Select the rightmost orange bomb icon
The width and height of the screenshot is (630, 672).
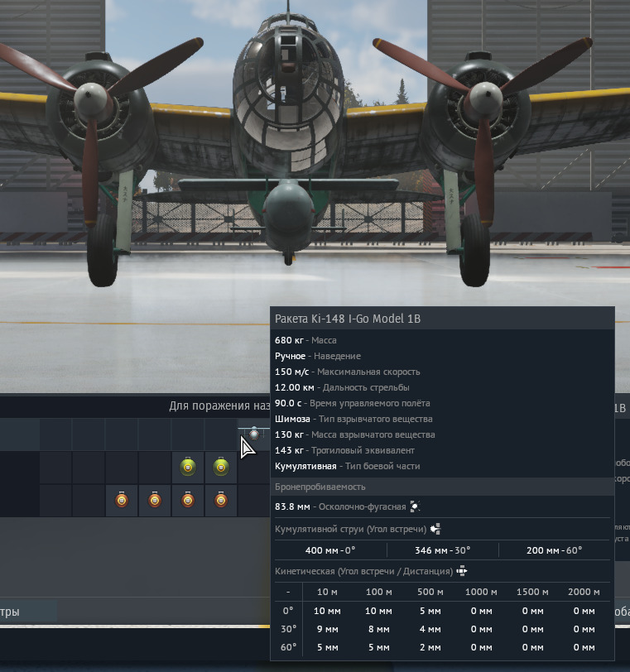221,500
